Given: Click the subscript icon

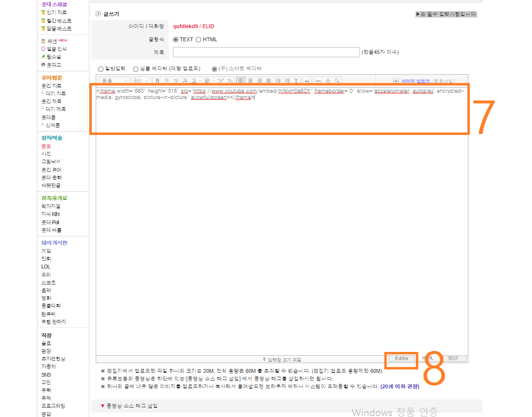Looking at the screenshot, I should click(x=230, y=81).
